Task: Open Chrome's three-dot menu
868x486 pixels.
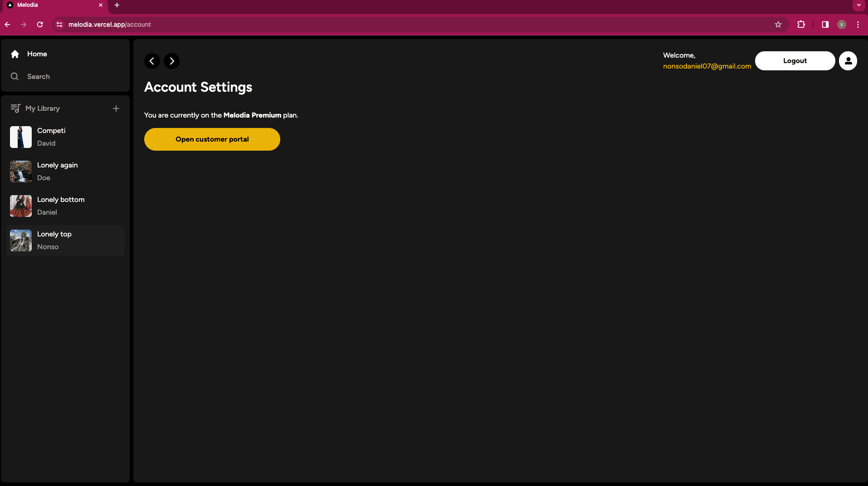Action: (x=858, y=25)
